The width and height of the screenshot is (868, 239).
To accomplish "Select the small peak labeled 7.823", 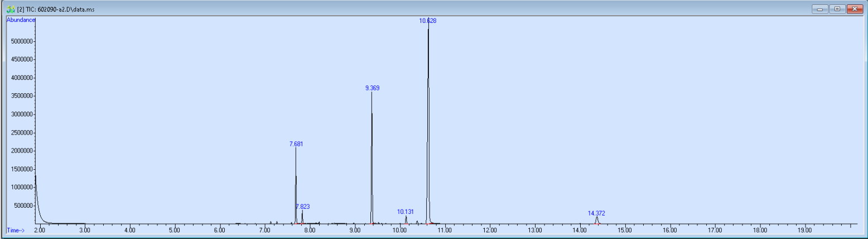I will pos(303,207).
